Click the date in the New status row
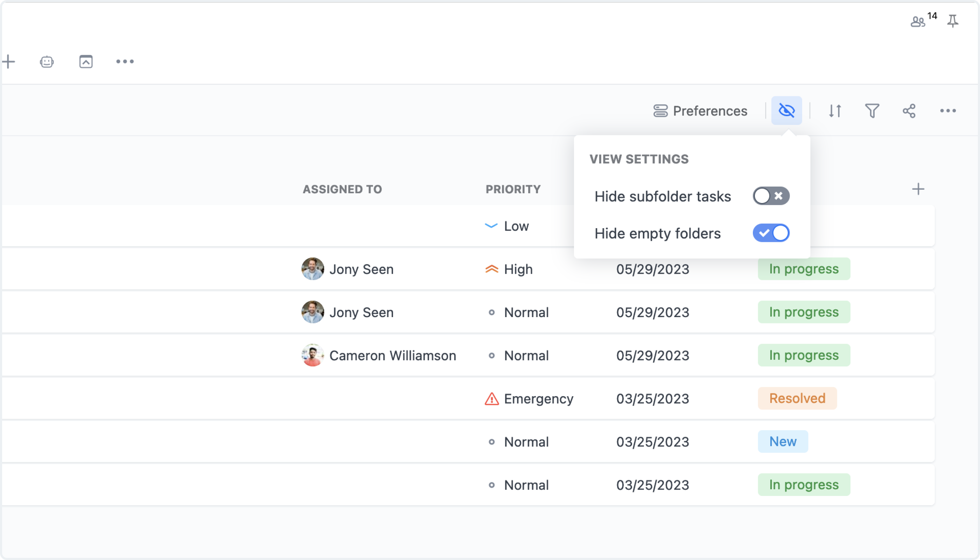 point(653,442)
